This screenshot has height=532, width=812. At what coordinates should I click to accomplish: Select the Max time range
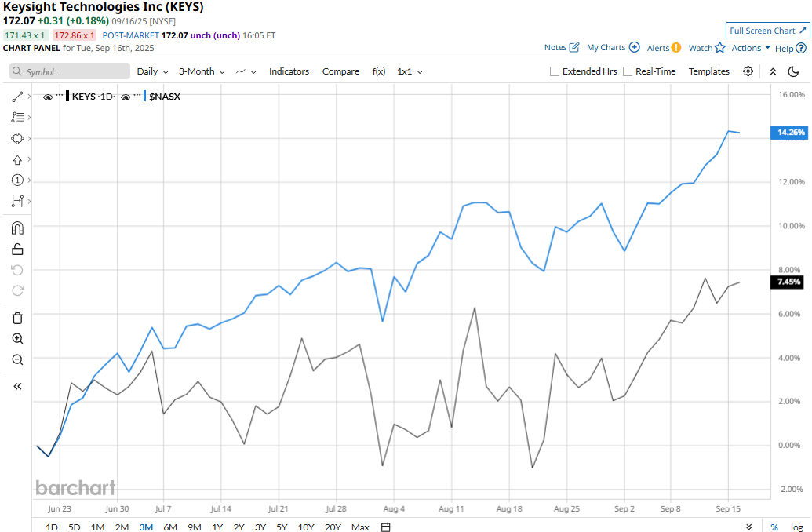pyautogui.click(x=360, y=527)
